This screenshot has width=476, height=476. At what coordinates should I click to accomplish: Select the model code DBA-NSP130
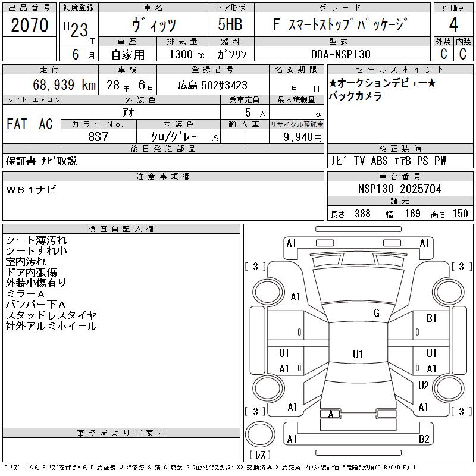(342, 54)
